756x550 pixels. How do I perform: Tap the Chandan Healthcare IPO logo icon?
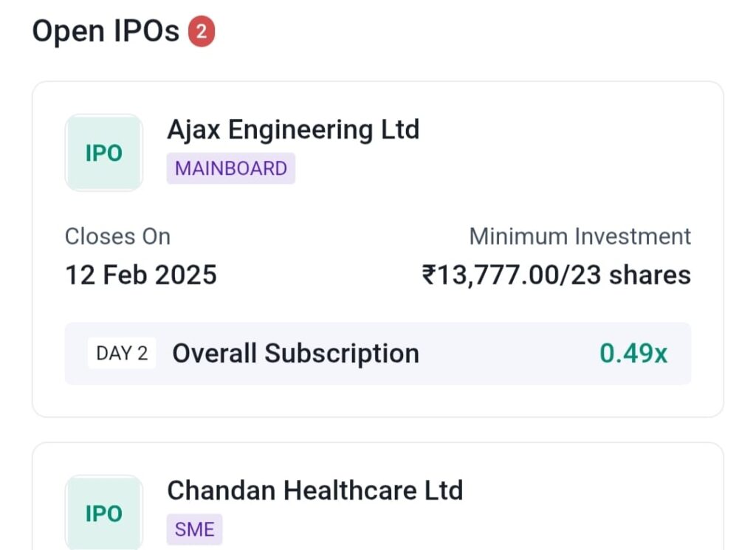pos(103,512)
